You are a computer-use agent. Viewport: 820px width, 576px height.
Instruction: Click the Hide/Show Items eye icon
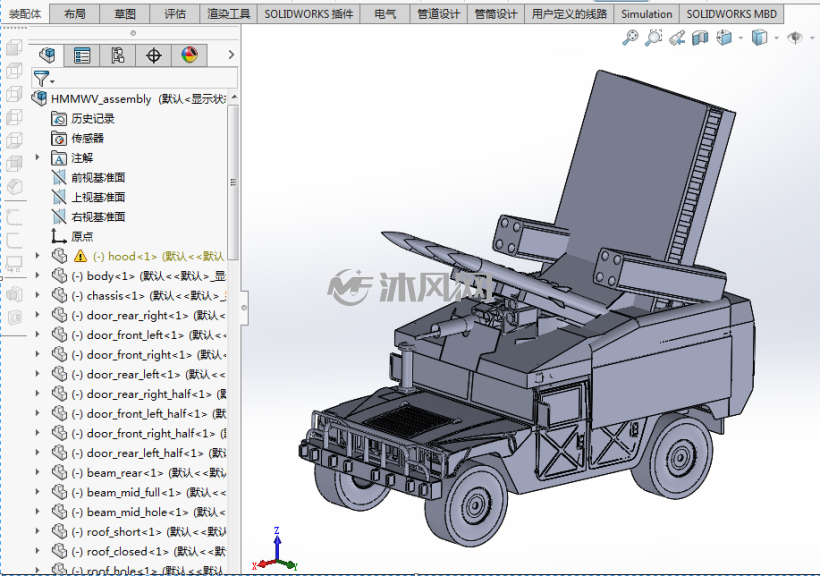[x=795, y=38]
